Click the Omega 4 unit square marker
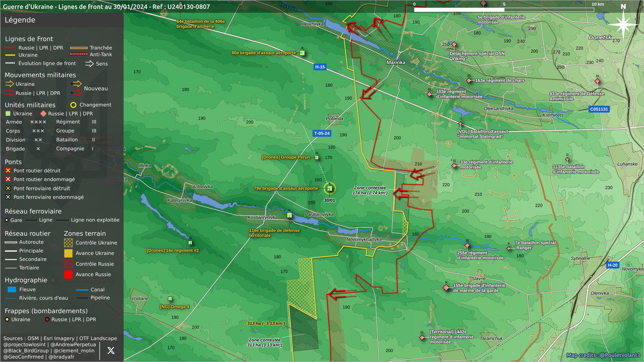Screen dimensions: 644x362 [x=170, y=299]
